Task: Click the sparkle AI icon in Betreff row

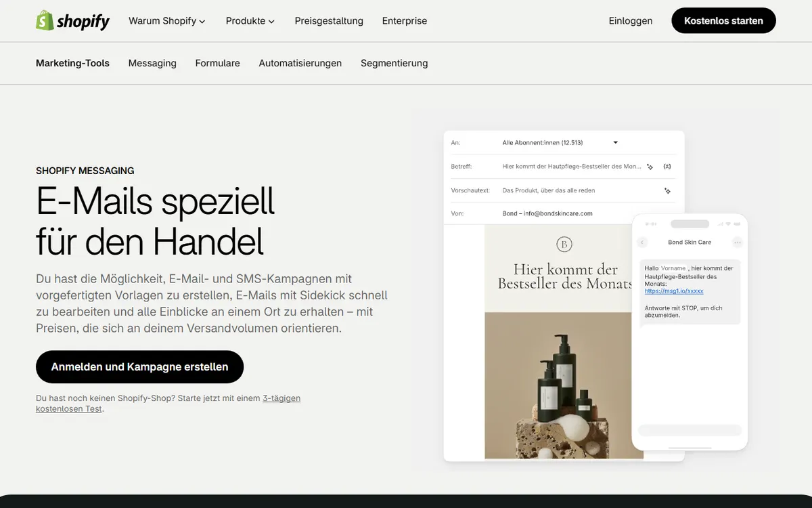Action: coord(650,167)
